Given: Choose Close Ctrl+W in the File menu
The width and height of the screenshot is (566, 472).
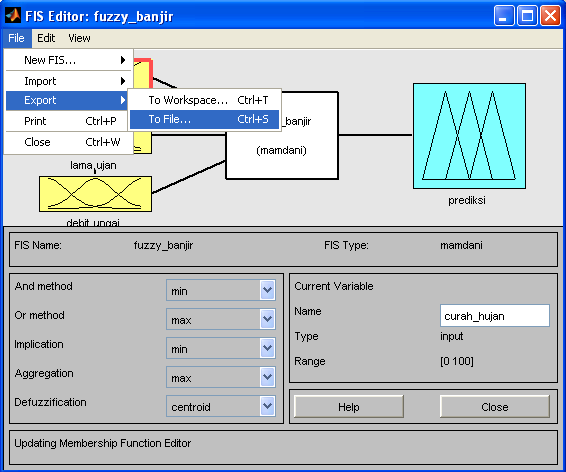Looking at the screenshot, I should 68,142.
